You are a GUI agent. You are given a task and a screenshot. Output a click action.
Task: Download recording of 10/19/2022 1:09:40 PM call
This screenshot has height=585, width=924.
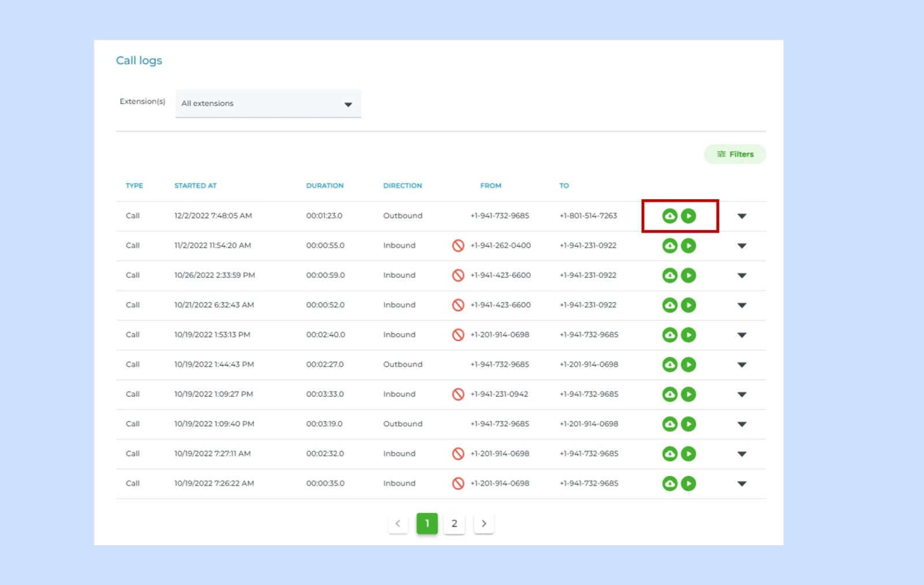(669, 424)
